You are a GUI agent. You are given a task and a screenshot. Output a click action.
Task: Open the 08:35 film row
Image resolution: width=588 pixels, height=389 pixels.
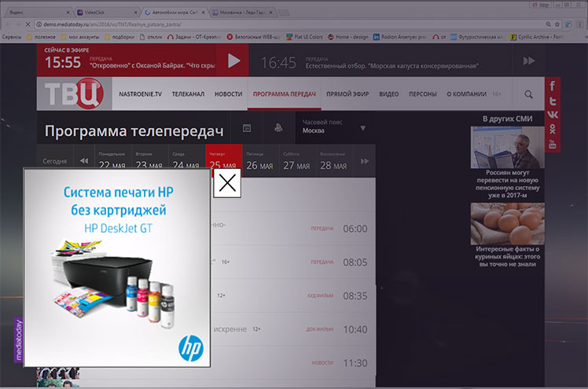293,295
